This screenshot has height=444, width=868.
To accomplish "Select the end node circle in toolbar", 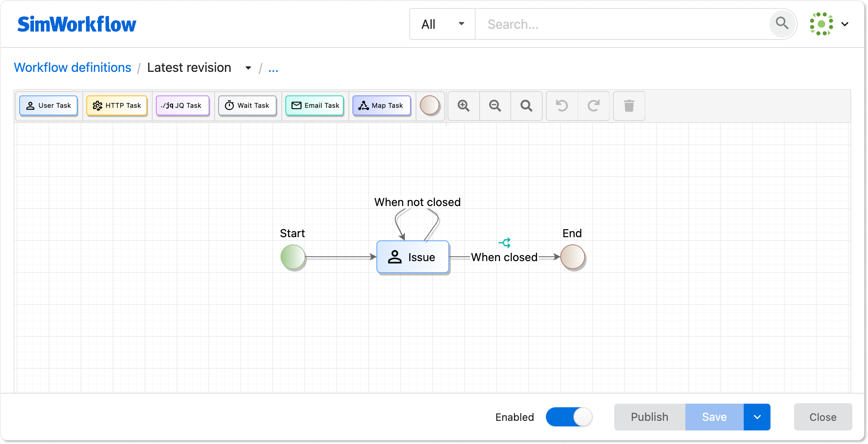I will [x=430, y=106].
